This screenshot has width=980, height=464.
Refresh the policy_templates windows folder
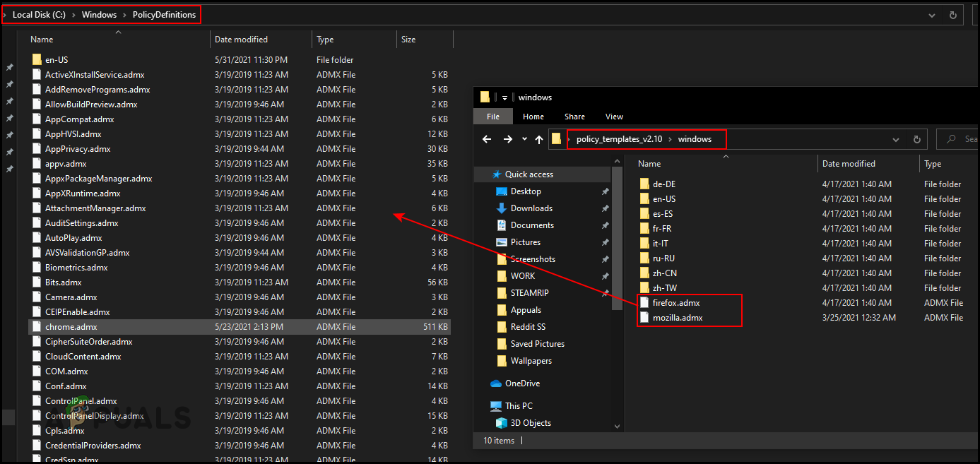coord(916,140)
